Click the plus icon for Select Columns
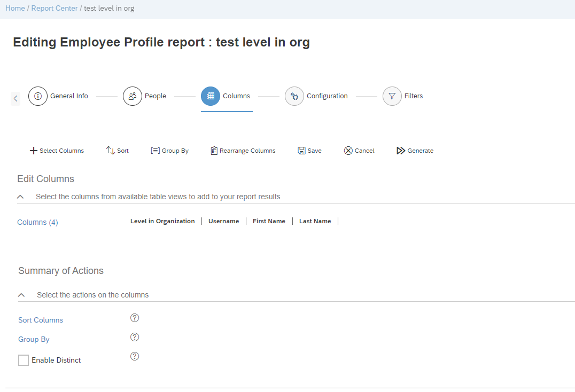Image resolution: width=575 pixels, height=392 pixels. (33, 151)
